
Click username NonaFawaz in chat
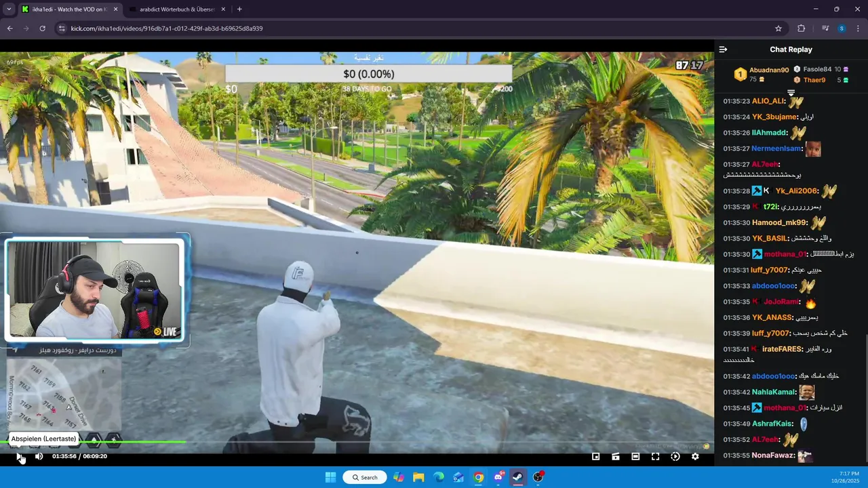pos(773,455)
